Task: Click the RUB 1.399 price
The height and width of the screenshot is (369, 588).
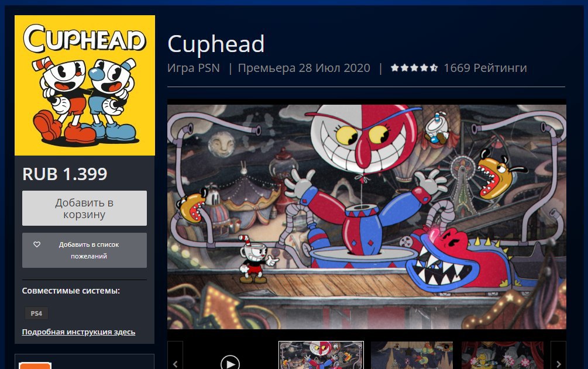Action: (x=65, y=174)
